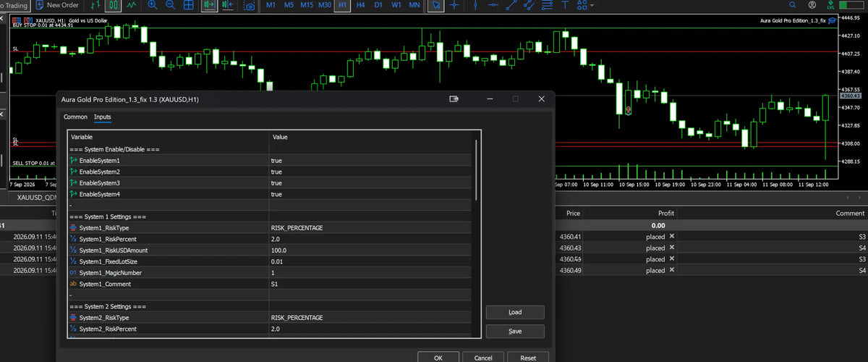Edit System1_RiskPercent value 2.0
The width and height of the screenshot is (868, 362).
[370, 239]
